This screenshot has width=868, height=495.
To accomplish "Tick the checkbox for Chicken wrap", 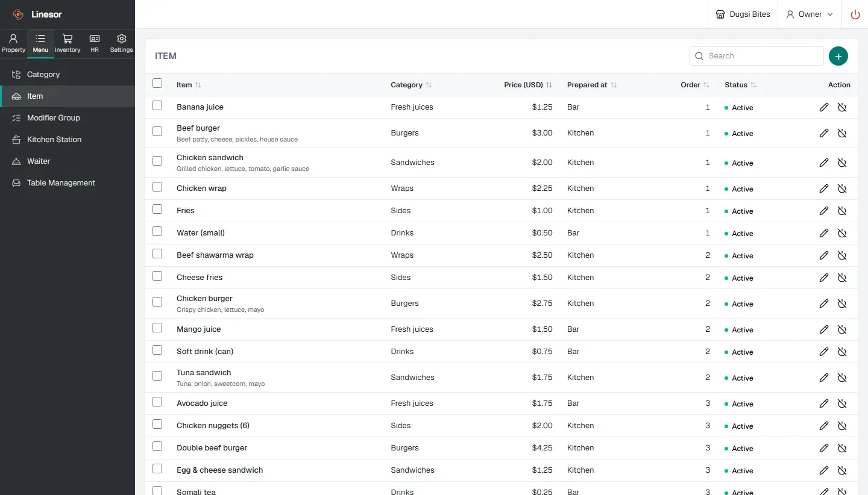I will point(157,187).
